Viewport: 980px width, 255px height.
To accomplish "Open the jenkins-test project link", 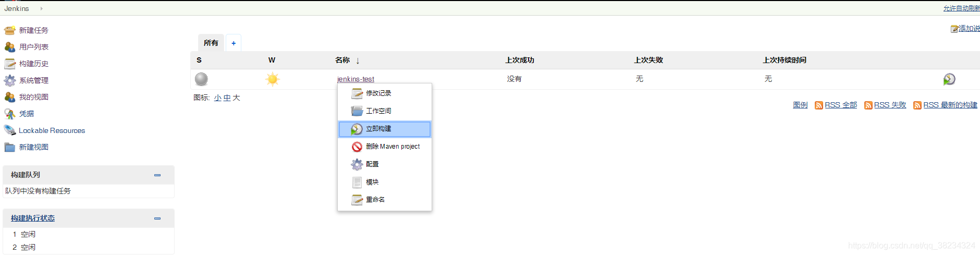I will click(356, 79).
